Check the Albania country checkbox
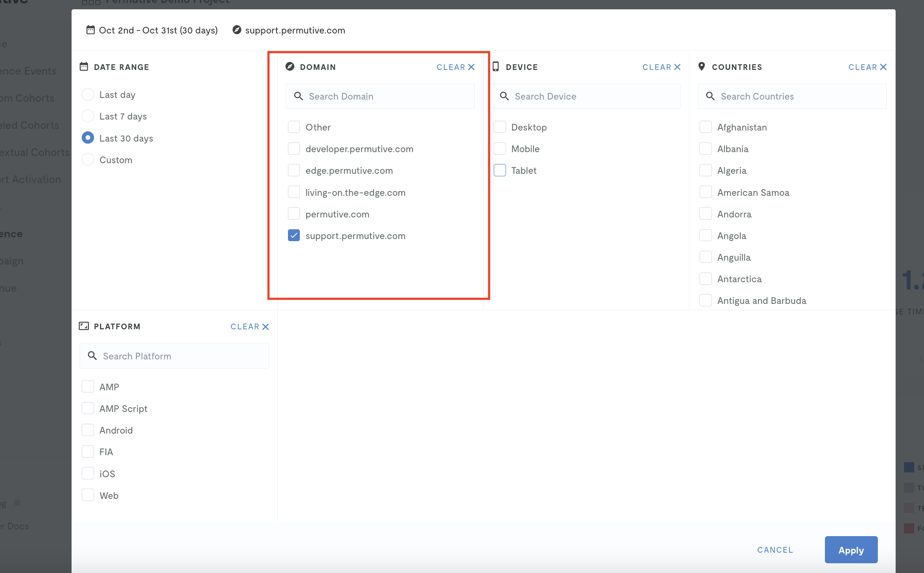 click(x=705, y=148)
